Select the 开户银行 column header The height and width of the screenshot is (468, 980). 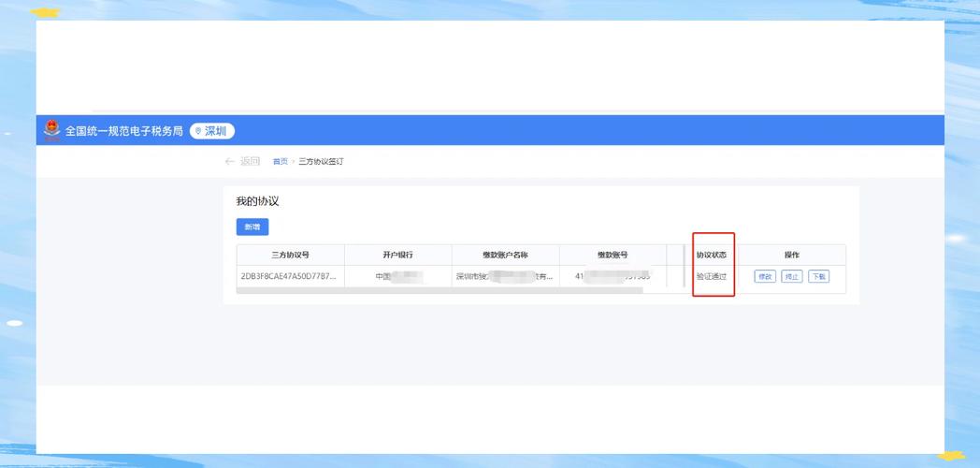coord(398,256)
